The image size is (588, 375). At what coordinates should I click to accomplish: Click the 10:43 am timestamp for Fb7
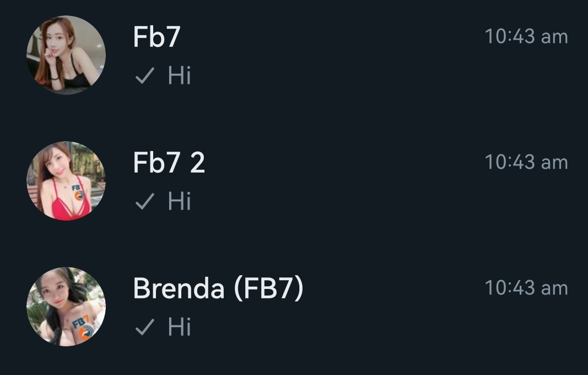tap(526, 37)
